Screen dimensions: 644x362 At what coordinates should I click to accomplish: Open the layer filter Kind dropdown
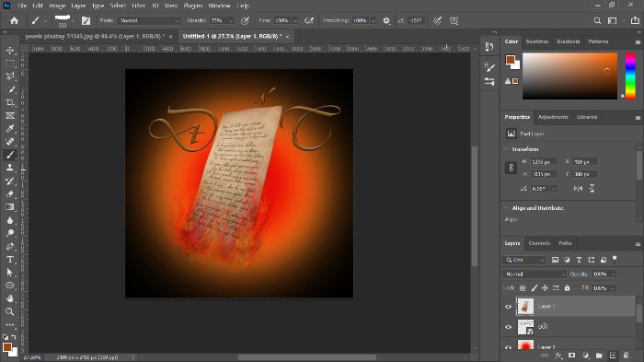click(x=524, y=260)
